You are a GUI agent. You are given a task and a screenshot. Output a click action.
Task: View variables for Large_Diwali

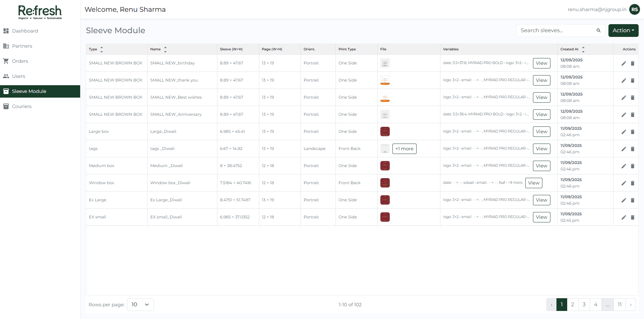pos(541,131)
